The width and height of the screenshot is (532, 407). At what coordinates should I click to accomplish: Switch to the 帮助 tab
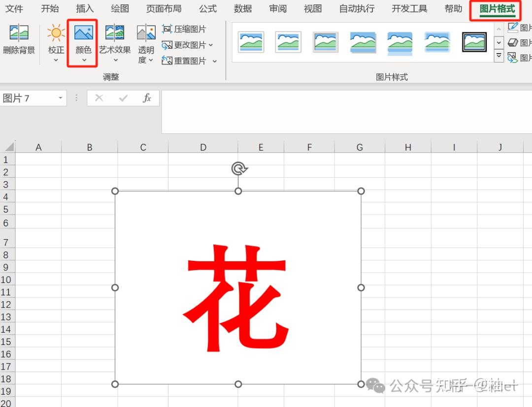point(453,8)
